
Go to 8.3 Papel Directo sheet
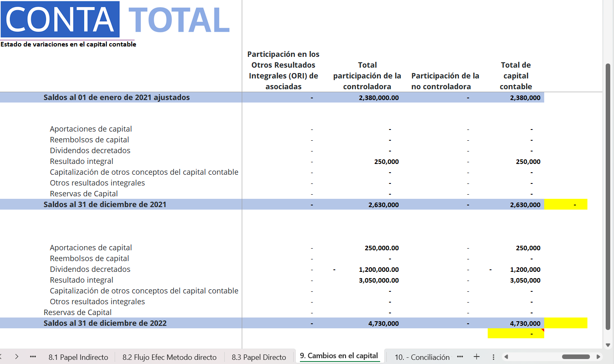coord(259,357)
